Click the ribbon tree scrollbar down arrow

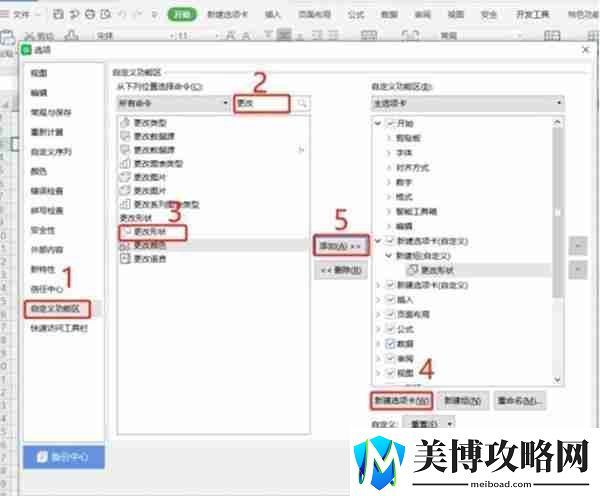[558, 379]
